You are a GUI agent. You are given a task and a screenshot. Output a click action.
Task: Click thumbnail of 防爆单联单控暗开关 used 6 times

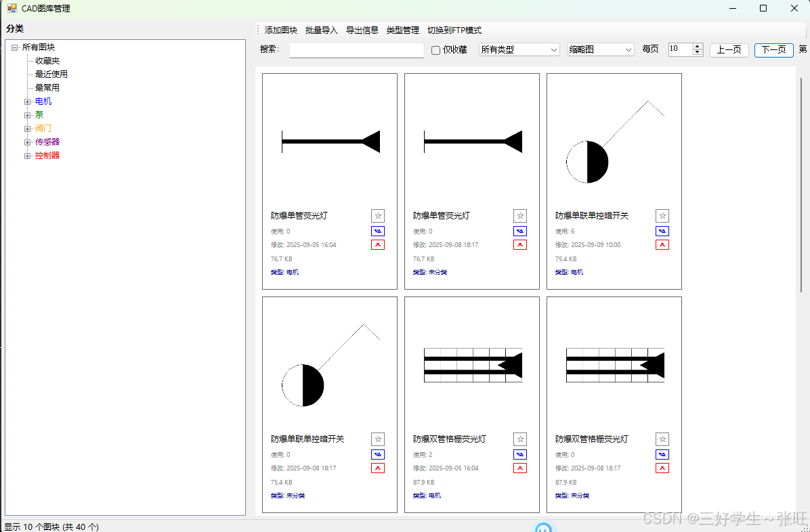[615, 142]
